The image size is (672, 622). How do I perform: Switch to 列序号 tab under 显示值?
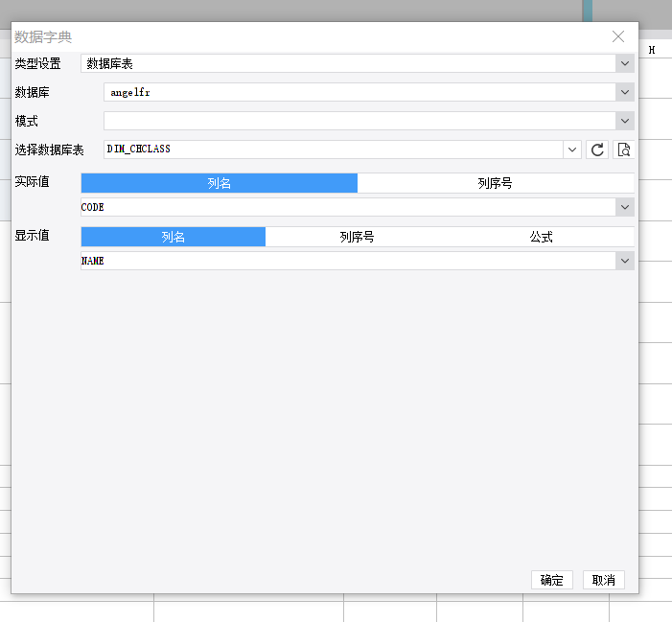click(x=357, y=237)
